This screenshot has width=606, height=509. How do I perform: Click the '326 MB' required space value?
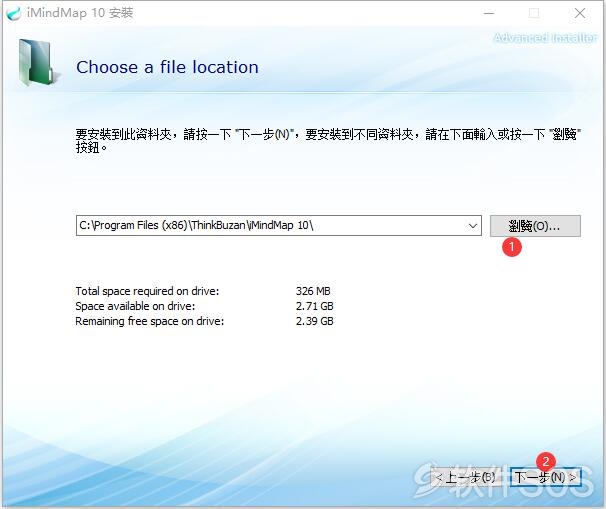pyautogui.click(x=313, y=291)
